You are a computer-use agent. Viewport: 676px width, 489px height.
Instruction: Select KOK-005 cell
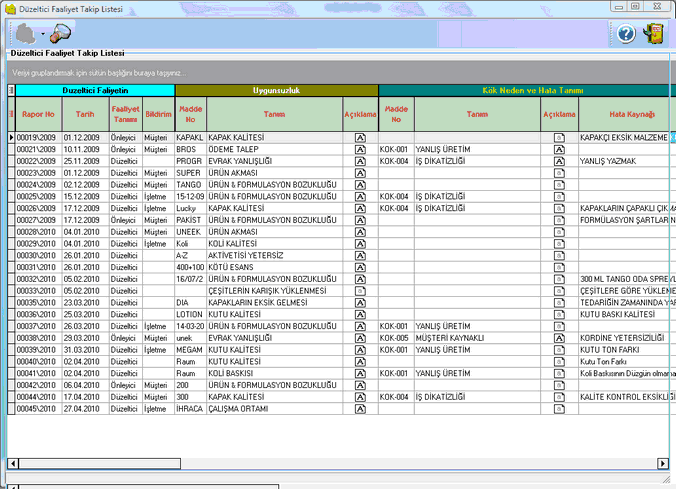point(396,338)
